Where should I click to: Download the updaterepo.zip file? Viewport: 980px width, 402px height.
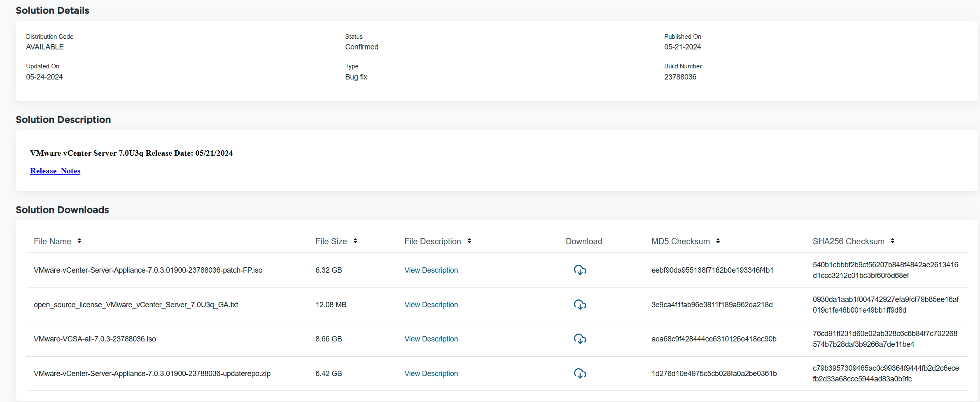[580, 374]
